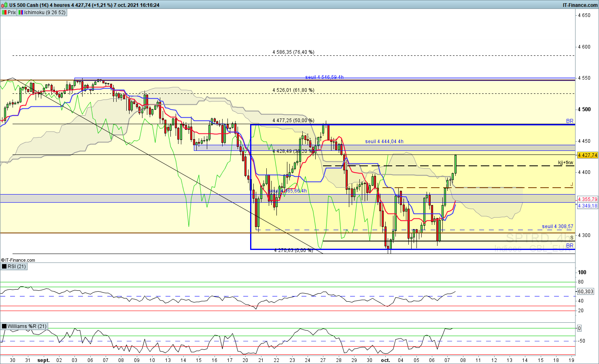
Task: Click the 'seuil 4 308,57' threshold label
Action: (557, 226)
